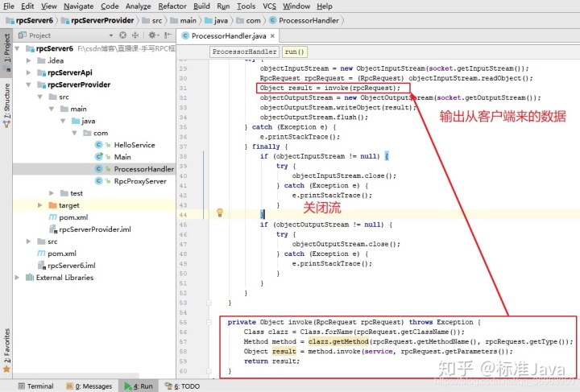
Task: Click the collapse all icon in Project panel
Action: pyautogui.click(x=135, y=35)
